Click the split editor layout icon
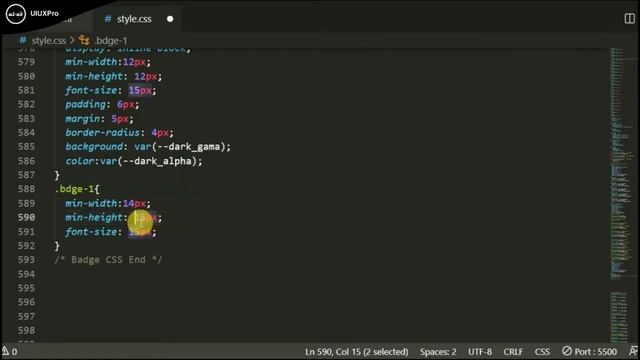 coord(629,18)
